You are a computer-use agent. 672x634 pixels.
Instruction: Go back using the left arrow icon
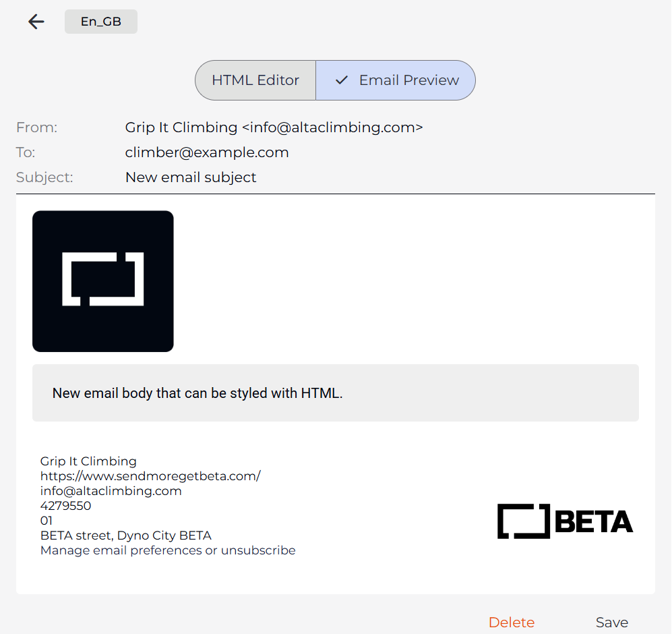coord(36,22)
